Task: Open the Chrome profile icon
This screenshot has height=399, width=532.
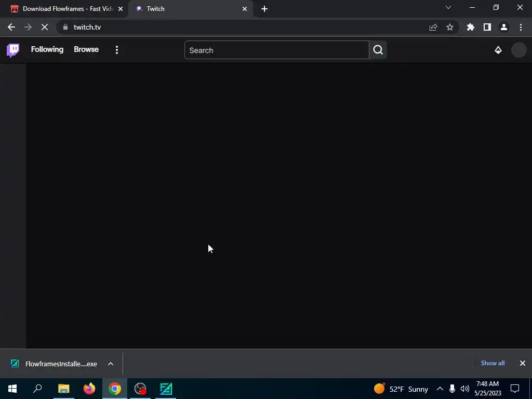Action: (504, 27)
